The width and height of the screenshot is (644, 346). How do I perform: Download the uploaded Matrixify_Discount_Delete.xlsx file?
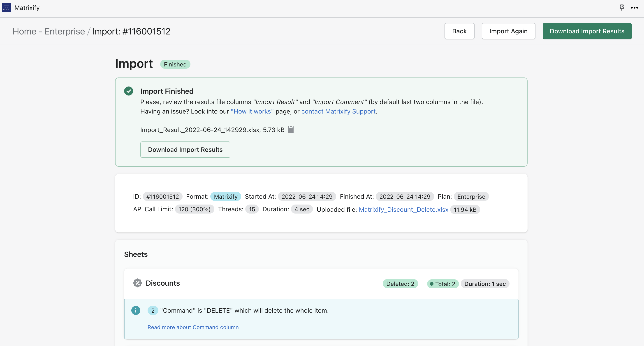[x=403, y=209]
